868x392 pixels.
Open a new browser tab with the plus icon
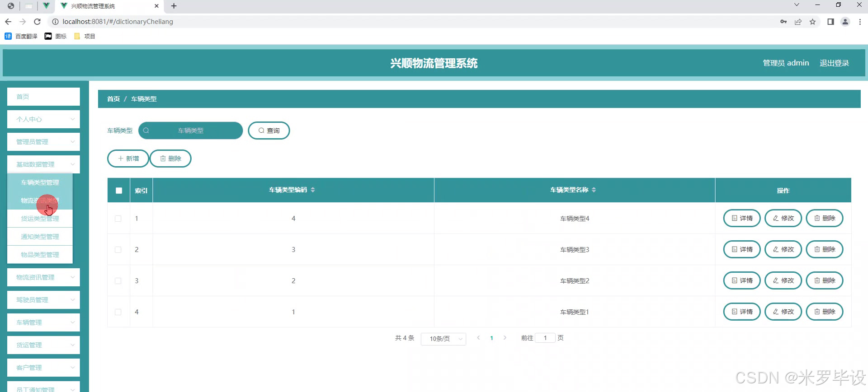click(x=174, y=6)
